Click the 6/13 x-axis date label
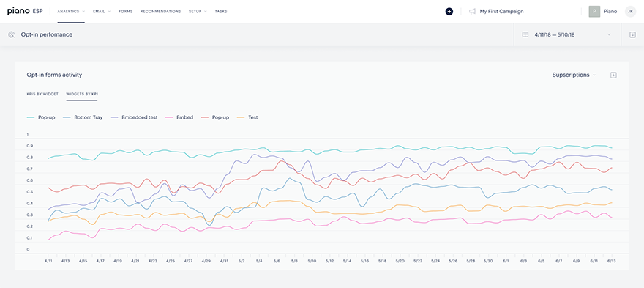This screenshot has height=288, width=644. click(x=612, y=262)
